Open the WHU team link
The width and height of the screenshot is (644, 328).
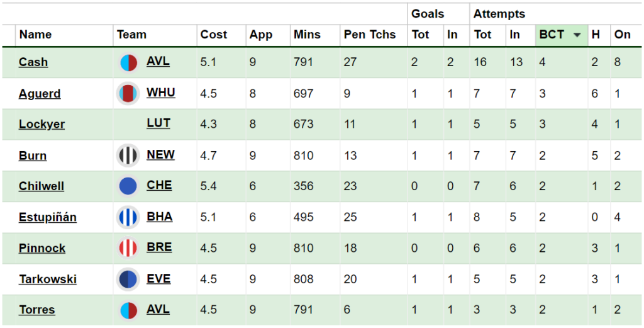click(160, 93)
